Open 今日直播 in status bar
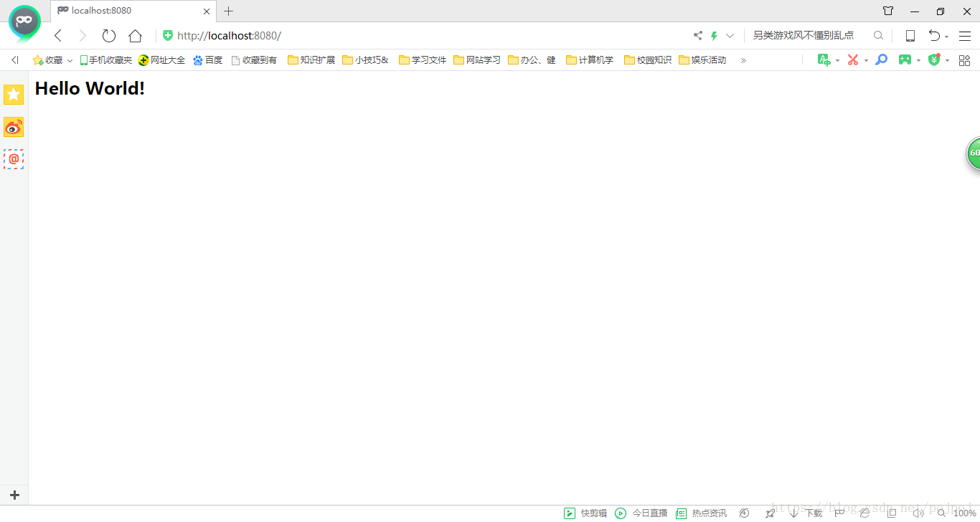Image resolution: width=980 pixels, height=522 pixels. [x=641, y=513]
